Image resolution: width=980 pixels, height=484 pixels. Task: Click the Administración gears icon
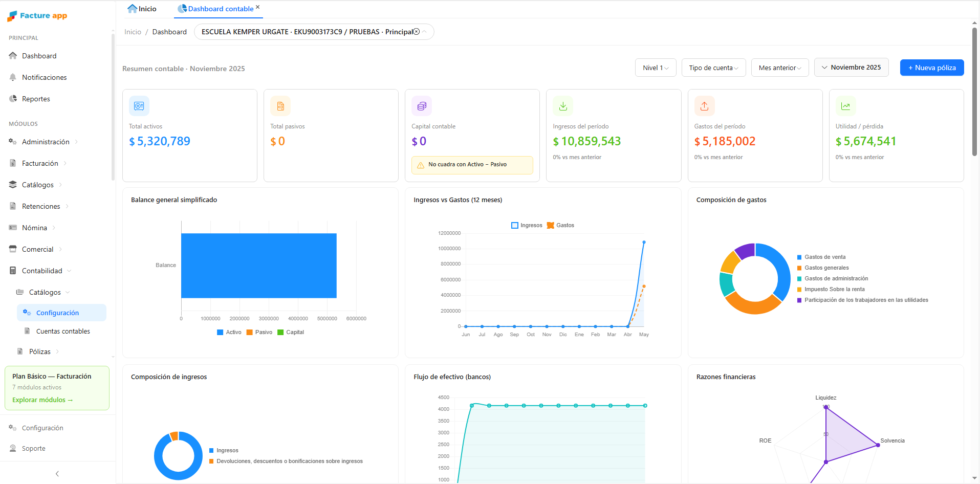[x=13, y=142]
